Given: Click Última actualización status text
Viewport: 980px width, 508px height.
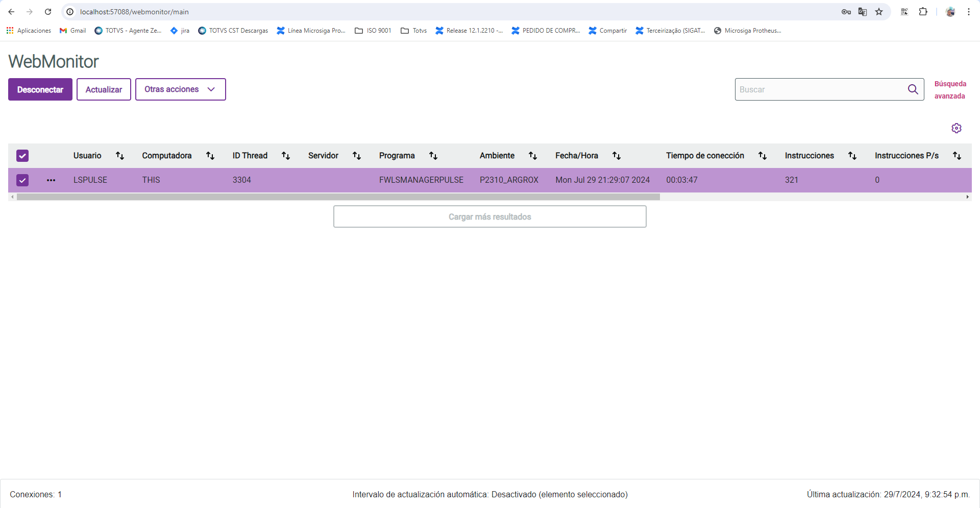Looking at the screenshot, I should 888,494.
